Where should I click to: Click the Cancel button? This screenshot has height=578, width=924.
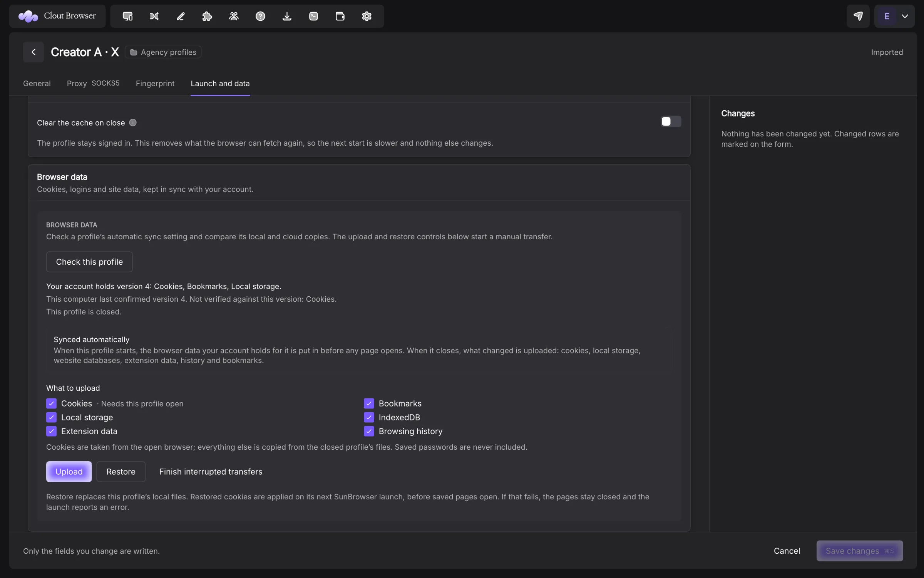[787, 551]
